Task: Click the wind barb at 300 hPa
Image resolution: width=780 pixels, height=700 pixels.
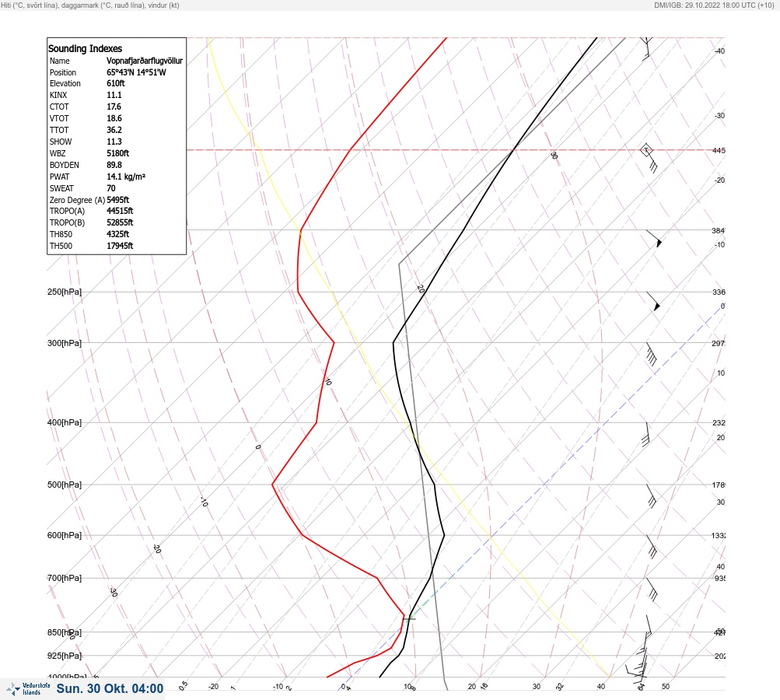Action: pos(651,354)
